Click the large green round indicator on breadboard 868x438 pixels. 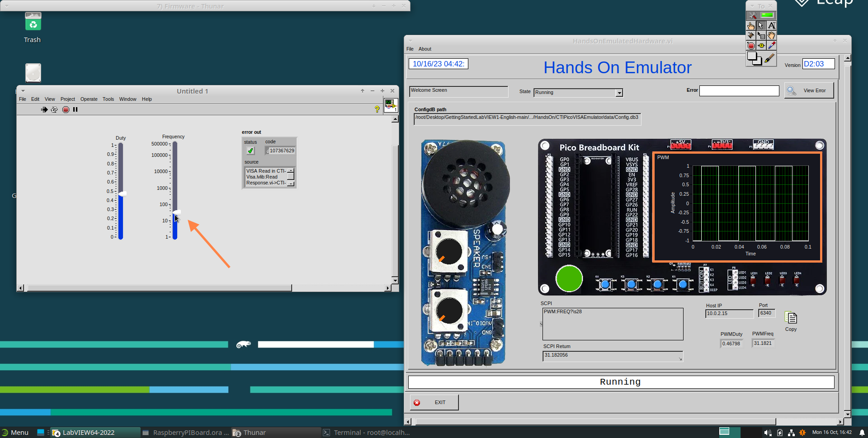pyautogui.click(x=569, y=278)
